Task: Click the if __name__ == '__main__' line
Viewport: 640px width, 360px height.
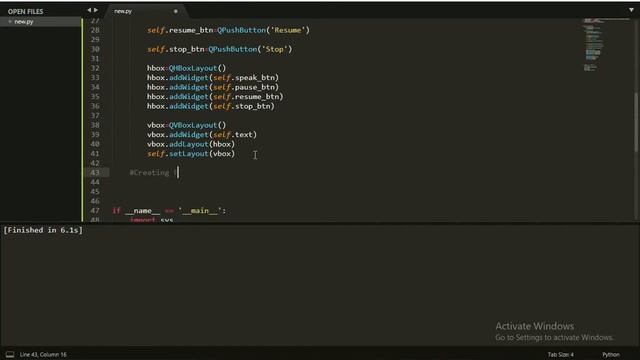Action: pyautogui.click(x=169, y=211)
